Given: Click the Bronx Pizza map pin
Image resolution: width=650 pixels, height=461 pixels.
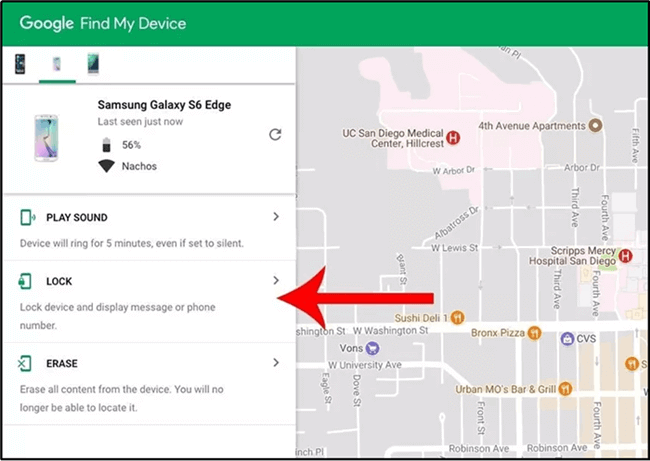Looking at the screenshot, I should pos(534,332).
